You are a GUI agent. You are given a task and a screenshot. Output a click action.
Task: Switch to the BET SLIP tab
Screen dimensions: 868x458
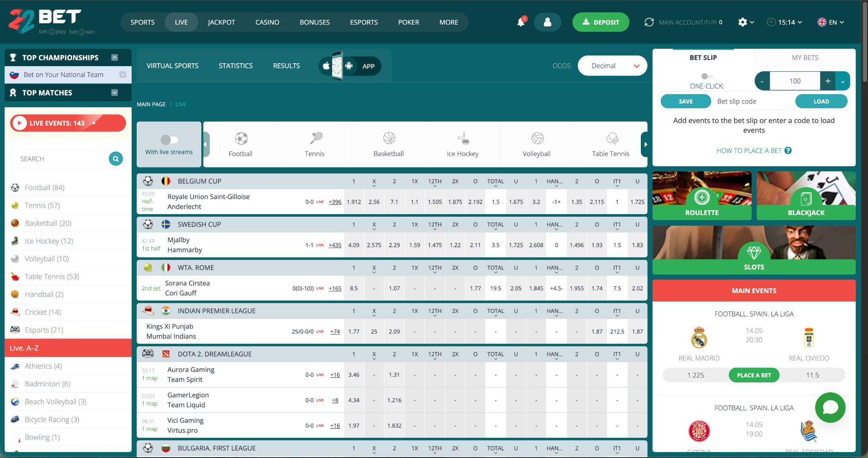tap(703, 57)
